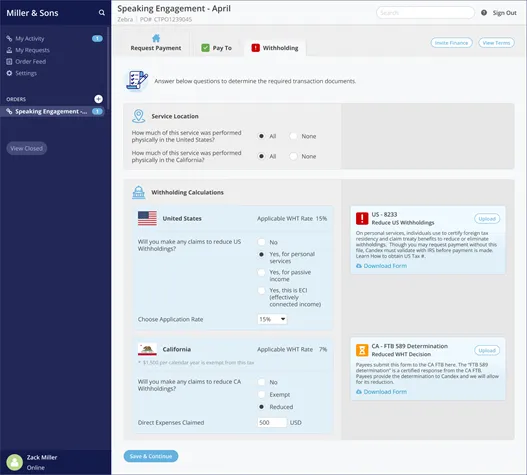Image resolution: width=527 pixels, height=475 pixels.
Task: Add a new order with plus icon
Action: [98, 99]
